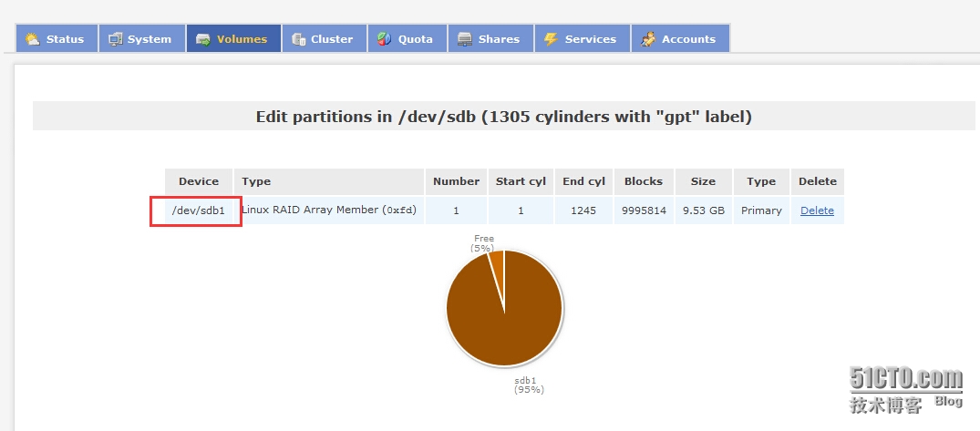Click the 9.53 GB size value
980x431 pixels.
tap(704, 210)
